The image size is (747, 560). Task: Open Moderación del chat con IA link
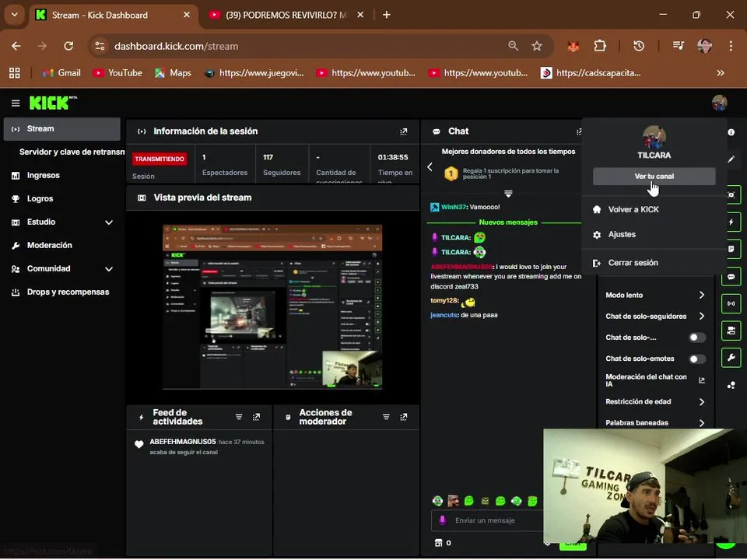(x=654, y=380)
